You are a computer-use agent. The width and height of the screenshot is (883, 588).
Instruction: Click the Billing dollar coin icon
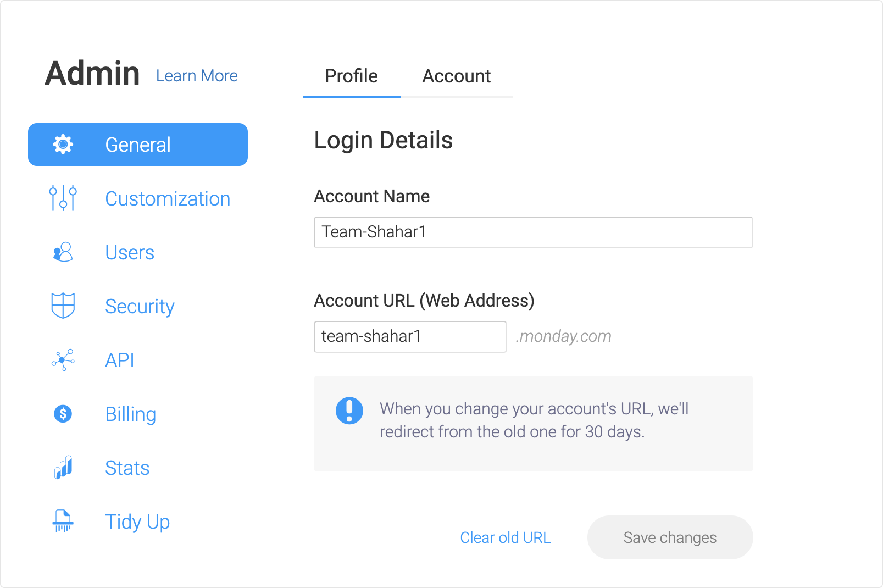tap(63, 413)
